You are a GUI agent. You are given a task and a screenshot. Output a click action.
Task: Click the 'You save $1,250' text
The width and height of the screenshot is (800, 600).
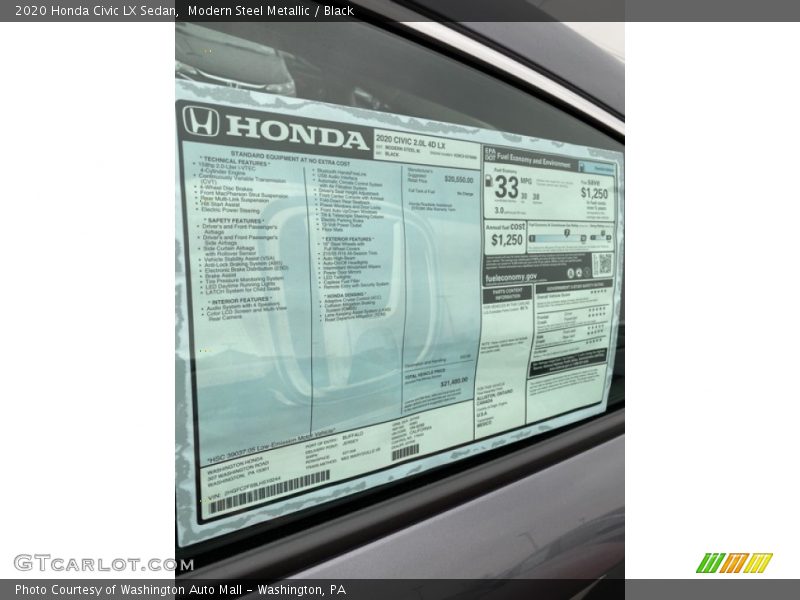pos(594,190)
